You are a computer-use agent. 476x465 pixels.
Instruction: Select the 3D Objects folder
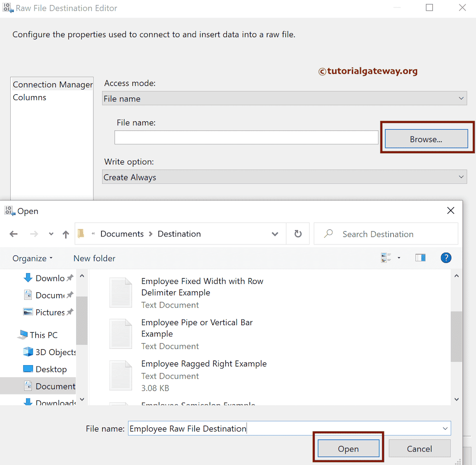[50, 352]
